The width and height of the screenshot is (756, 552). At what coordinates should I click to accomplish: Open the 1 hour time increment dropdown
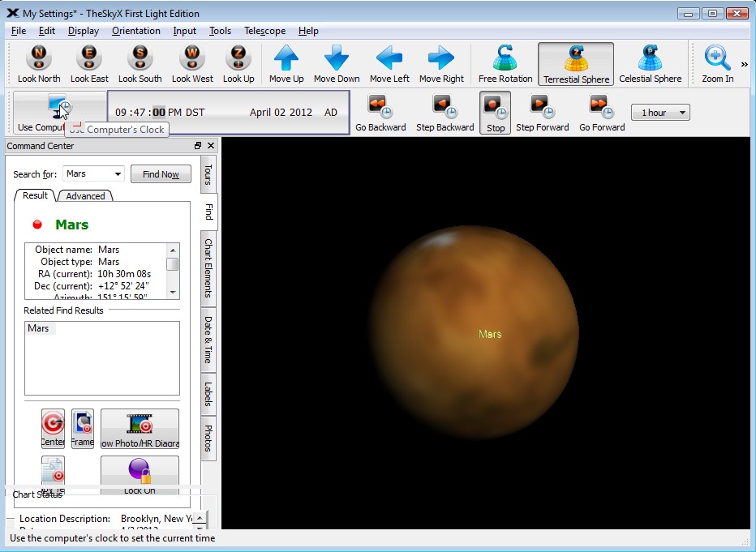click(x=681, y=112)
